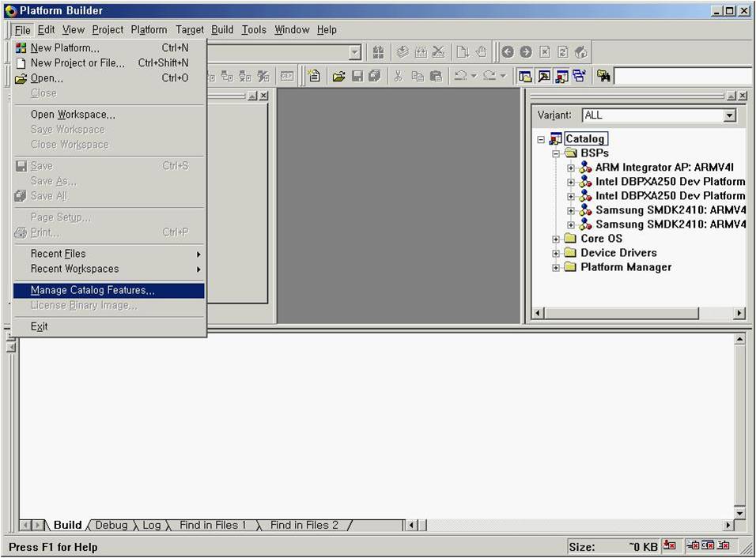
Task: Toggle the Workspace window toolbar button
Action: (x=525, y=76)
